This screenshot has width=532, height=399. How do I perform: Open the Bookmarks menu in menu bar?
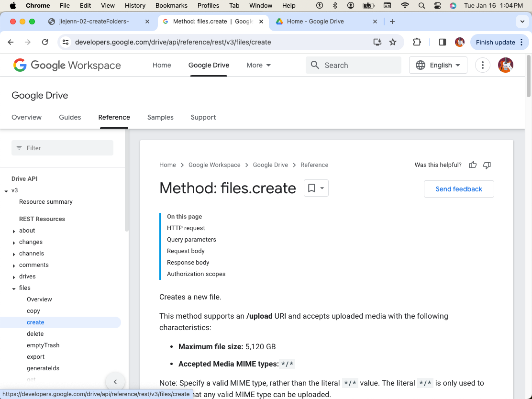click(x=171, y=5)
